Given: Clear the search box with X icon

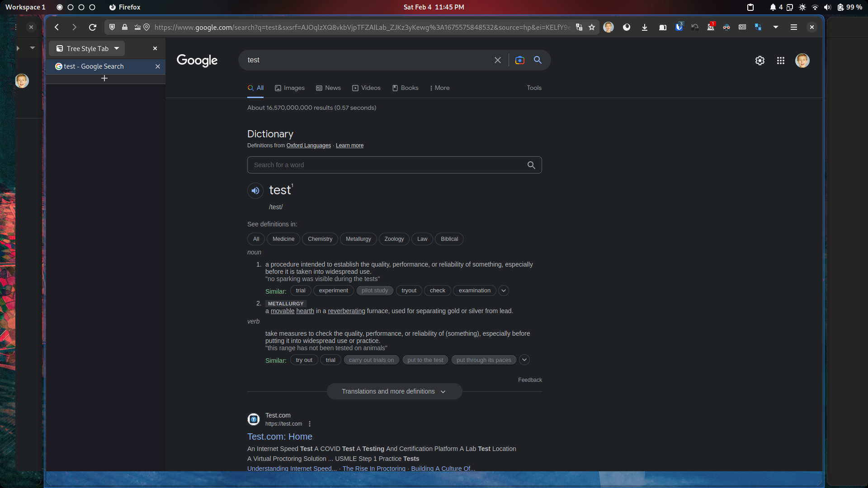Looking at the screenshot, I should click(498, 60).
